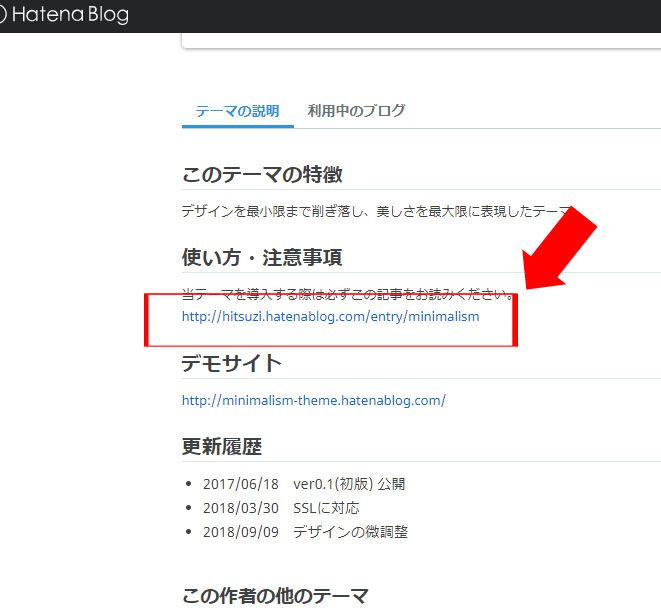Select the テーマの説明 tab

237,111
